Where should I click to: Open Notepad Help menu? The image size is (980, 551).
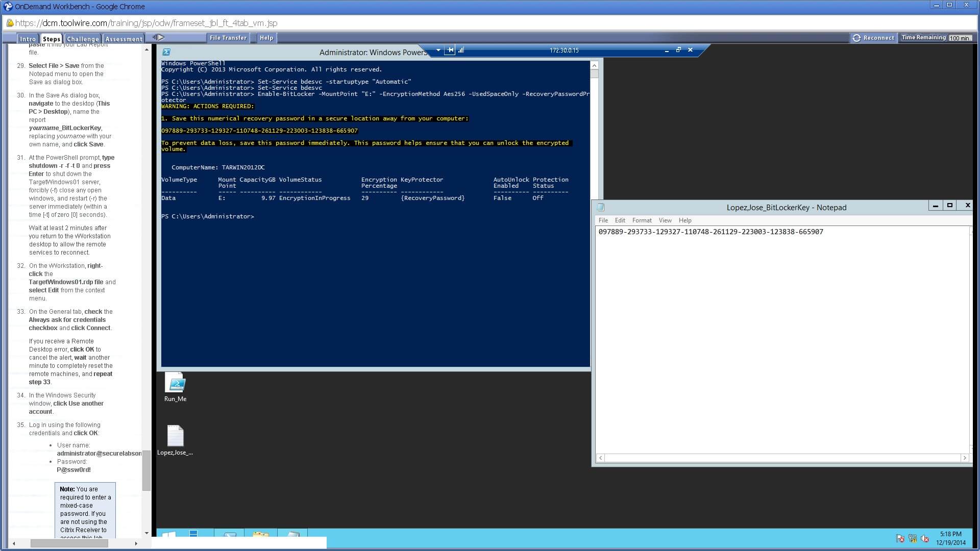[684, 220]
